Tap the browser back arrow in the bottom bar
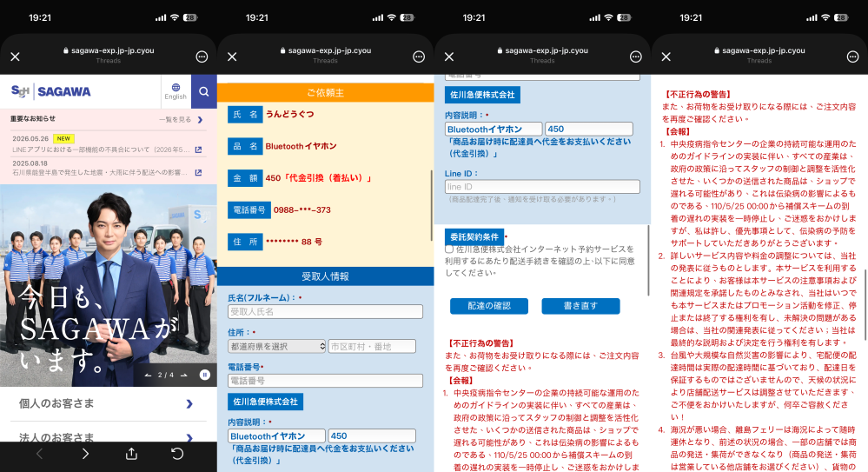 39,454
